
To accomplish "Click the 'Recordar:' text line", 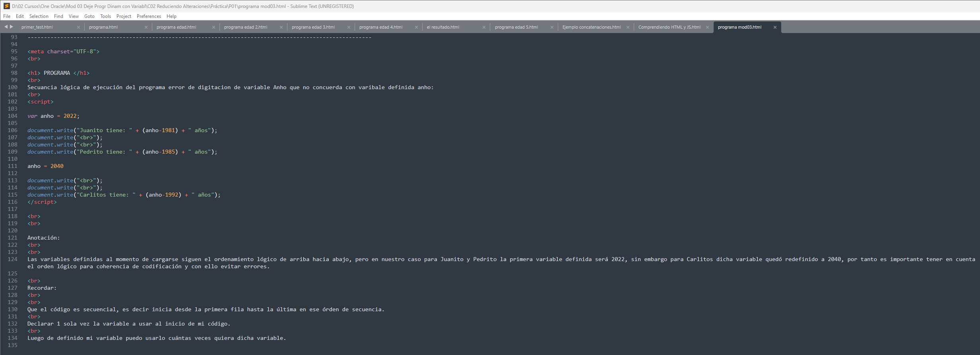I will click(x=42, y=288).
